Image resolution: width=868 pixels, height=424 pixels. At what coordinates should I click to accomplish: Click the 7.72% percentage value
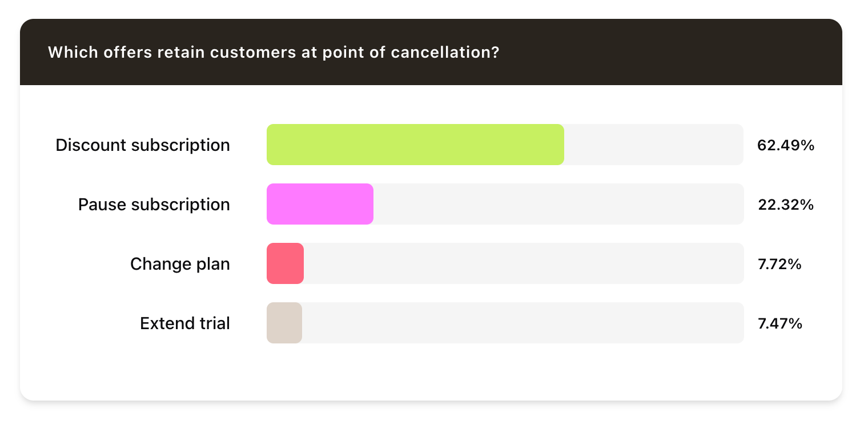[x=779, y=264]
